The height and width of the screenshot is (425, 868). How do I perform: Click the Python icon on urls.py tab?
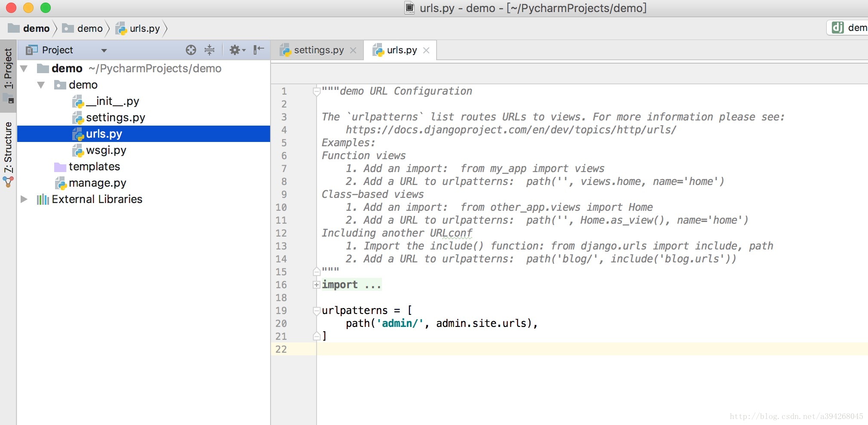tap(378, 50)
